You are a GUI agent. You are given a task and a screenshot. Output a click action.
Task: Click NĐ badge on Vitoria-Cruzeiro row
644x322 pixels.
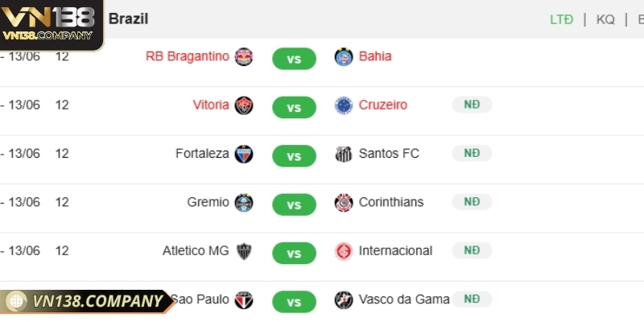pyautogui.click(x=472, y=105)
